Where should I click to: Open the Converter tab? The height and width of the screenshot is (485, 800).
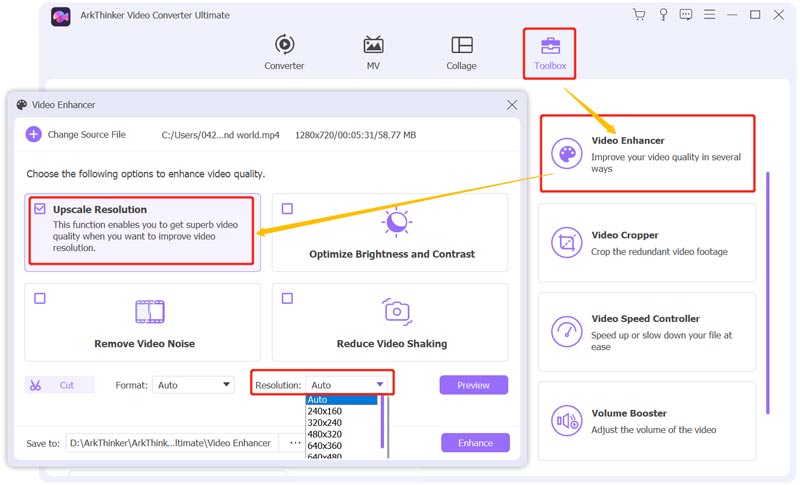tap(284, 52)
